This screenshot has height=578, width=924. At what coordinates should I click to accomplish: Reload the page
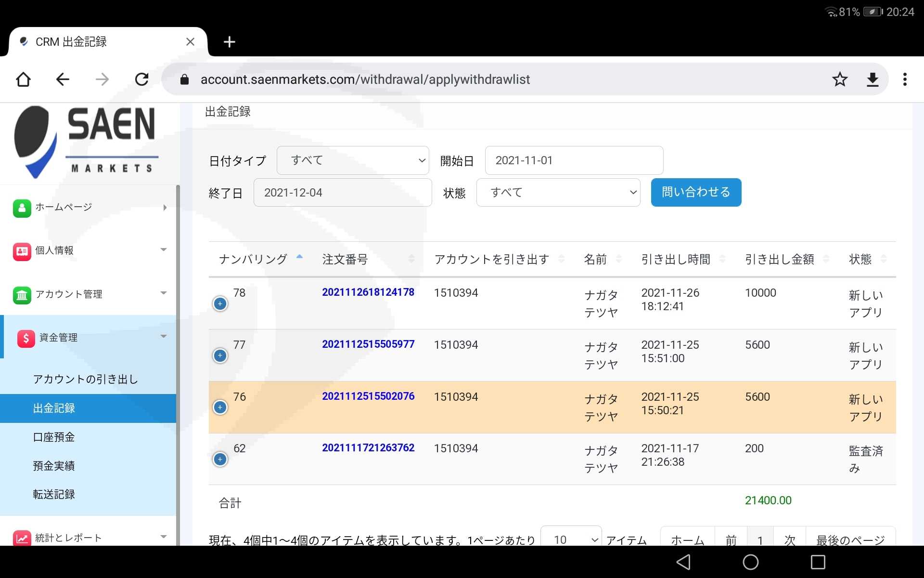coord(141,79)
